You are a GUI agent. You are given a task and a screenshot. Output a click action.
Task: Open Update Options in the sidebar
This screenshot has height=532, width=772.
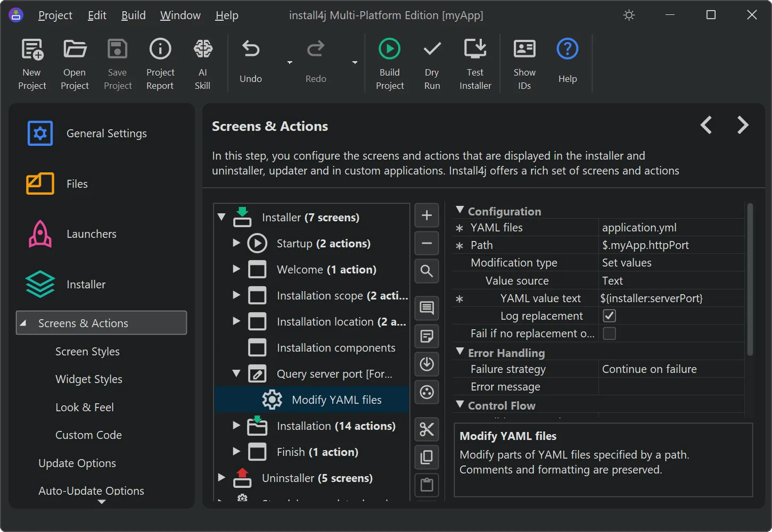(77, 463)
